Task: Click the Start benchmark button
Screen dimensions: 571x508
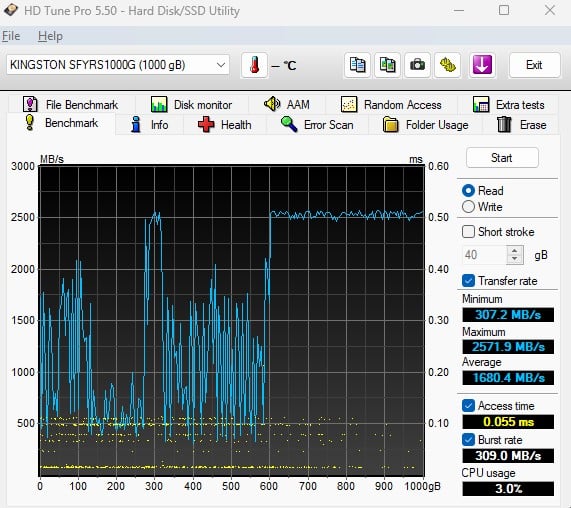Action: [502, 158]
